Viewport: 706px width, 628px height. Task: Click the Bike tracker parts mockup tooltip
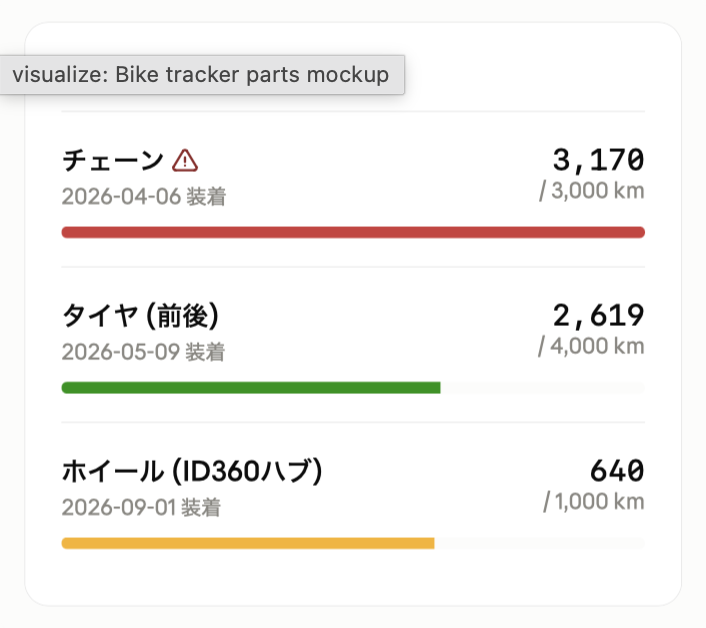202,75
